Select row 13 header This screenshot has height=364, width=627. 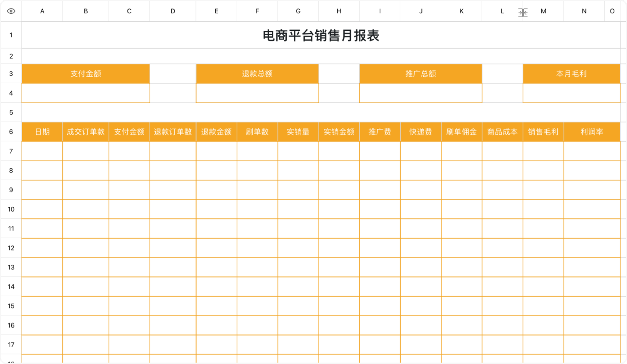tap(11, 267)
